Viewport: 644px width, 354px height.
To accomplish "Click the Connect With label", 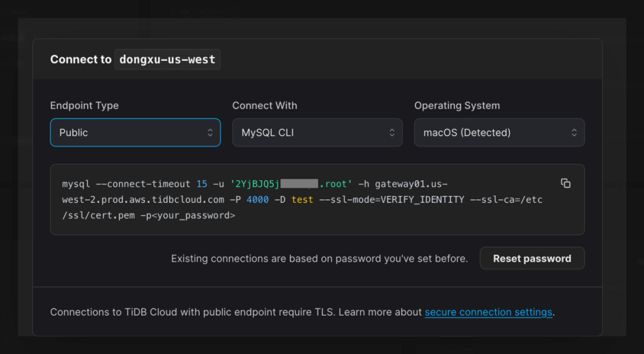I will [x=265, y=106].
